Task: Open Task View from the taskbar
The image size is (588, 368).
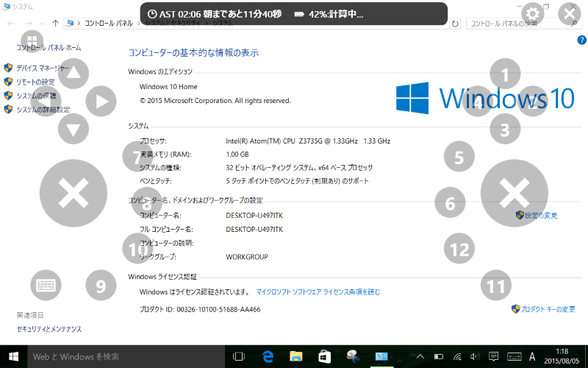Action: pyautogui.click(x=238, y=356)
